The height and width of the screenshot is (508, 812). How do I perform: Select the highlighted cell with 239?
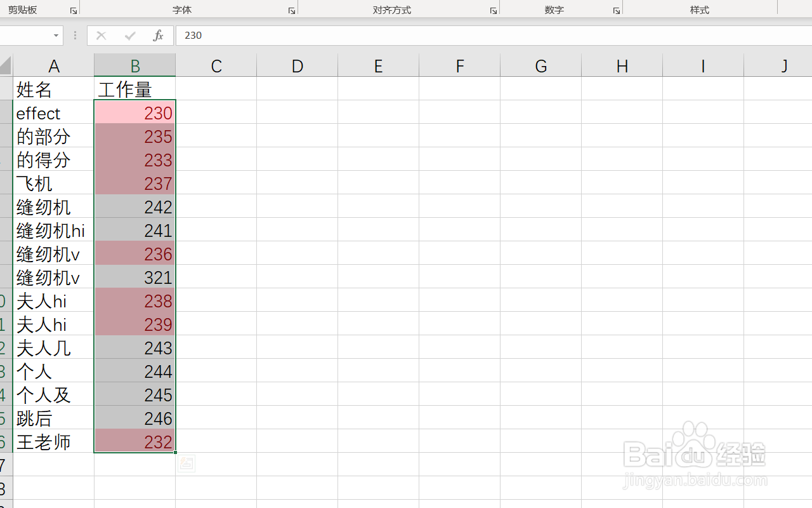pos(135,324)
